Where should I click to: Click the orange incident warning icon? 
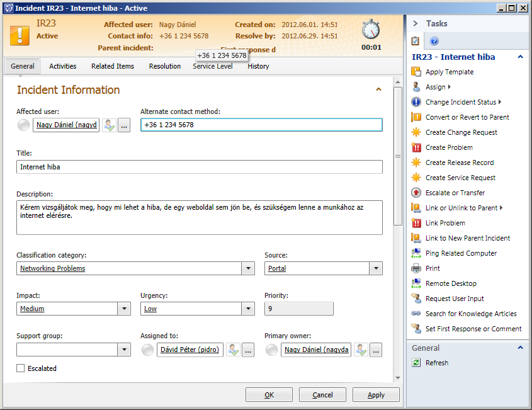[20, 35]
